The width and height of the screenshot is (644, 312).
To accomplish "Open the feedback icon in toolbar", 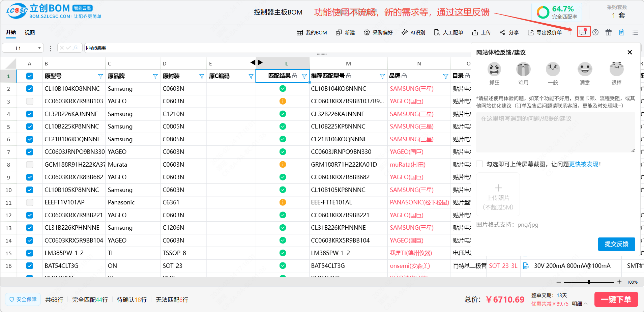I will click(583, 32).
